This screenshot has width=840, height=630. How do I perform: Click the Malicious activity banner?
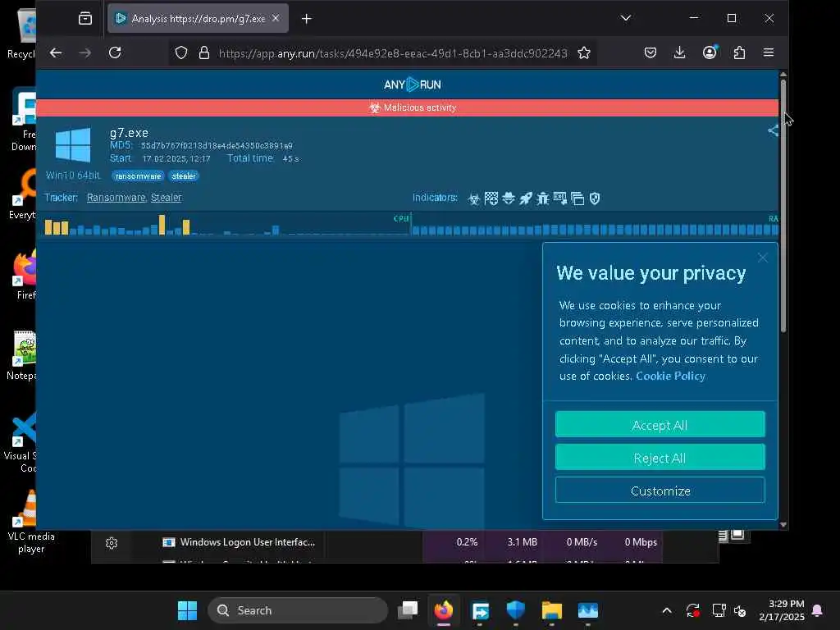407,107
